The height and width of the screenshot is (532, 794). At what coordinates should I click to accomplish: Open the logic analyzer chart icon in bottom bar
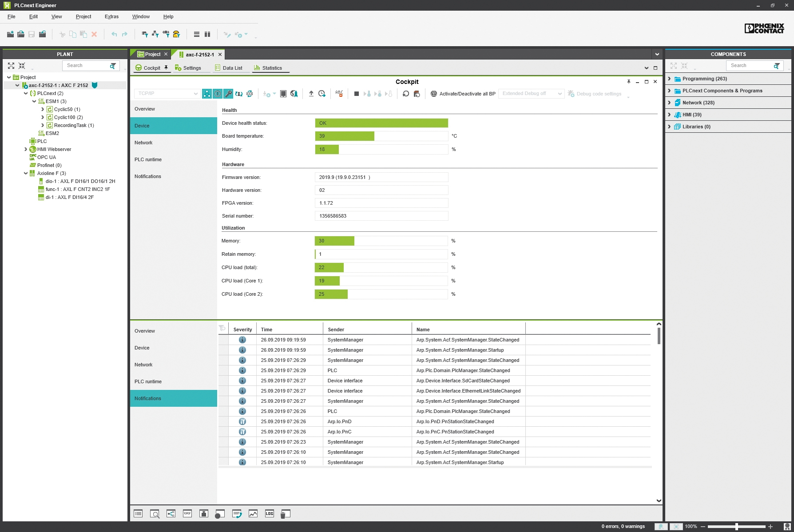pyautogui.click(x=253, y=514)
